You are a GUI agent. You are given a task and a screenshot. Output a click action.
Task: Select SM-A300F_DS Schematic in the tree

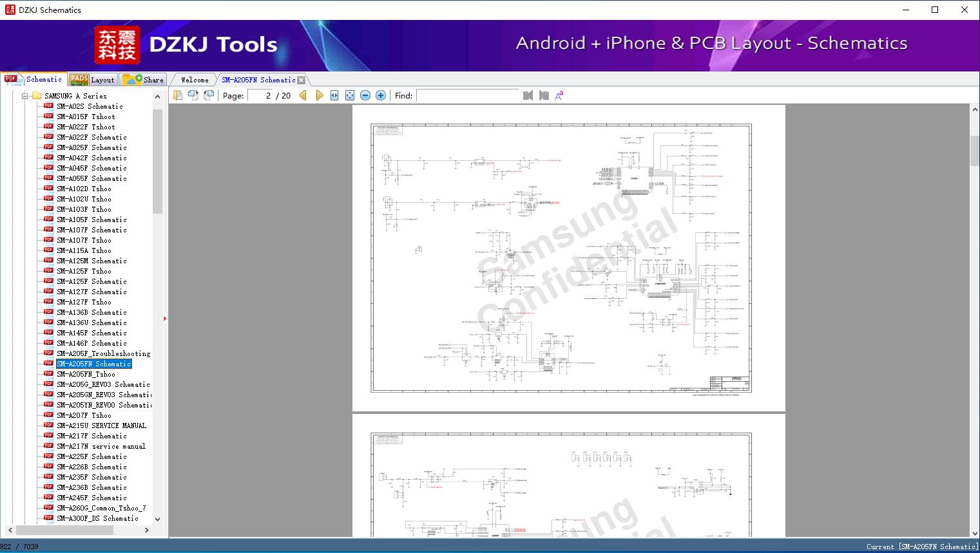[97, 518]
